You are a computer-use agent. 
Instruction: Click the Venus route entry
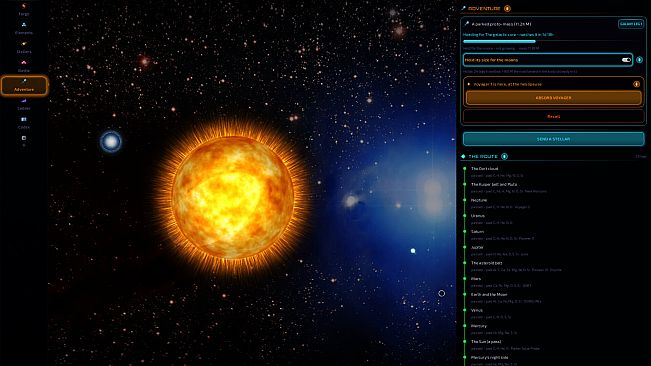(477, 310)
